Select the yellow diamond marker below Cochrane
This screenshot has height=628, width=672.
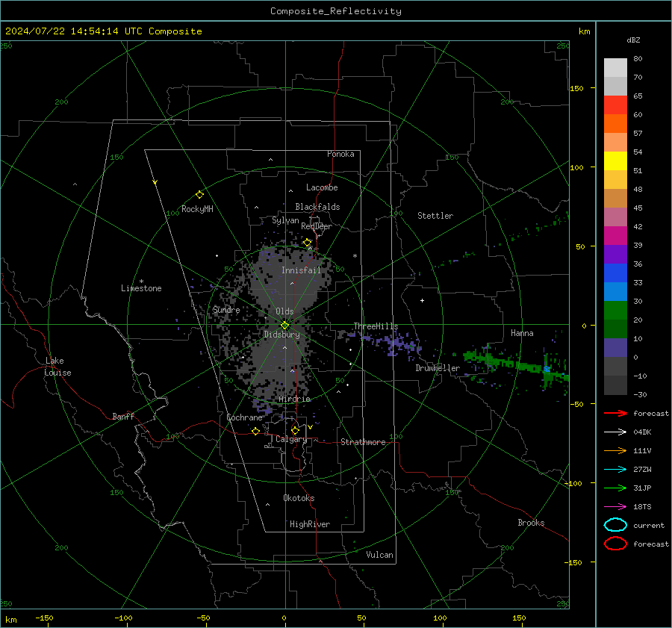[255, 431]
